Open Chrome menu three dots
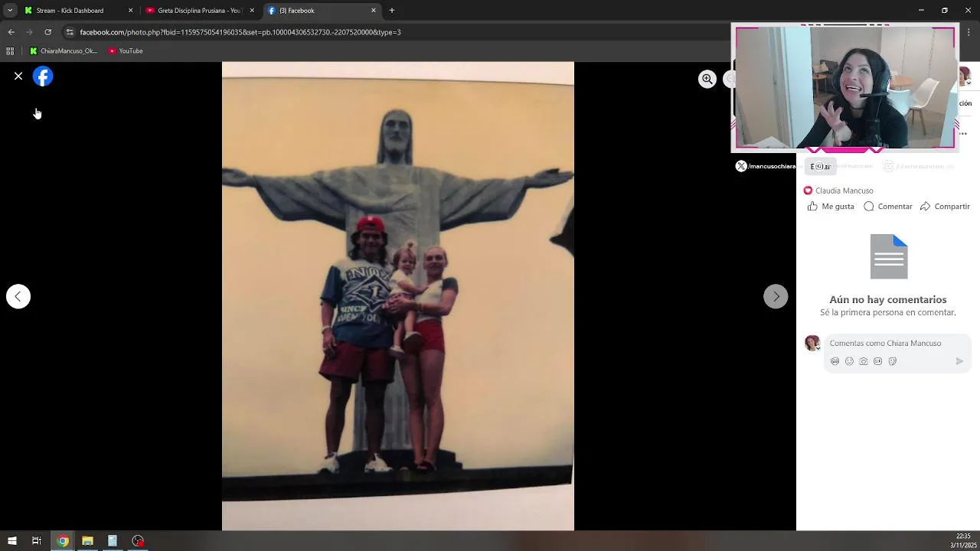 [x=969, y=32]
